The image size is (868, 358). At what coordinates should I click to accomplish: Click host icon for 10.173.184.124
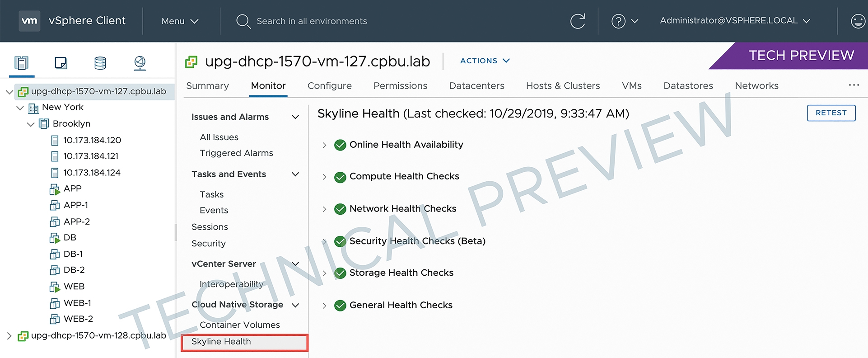click(55, 173)
